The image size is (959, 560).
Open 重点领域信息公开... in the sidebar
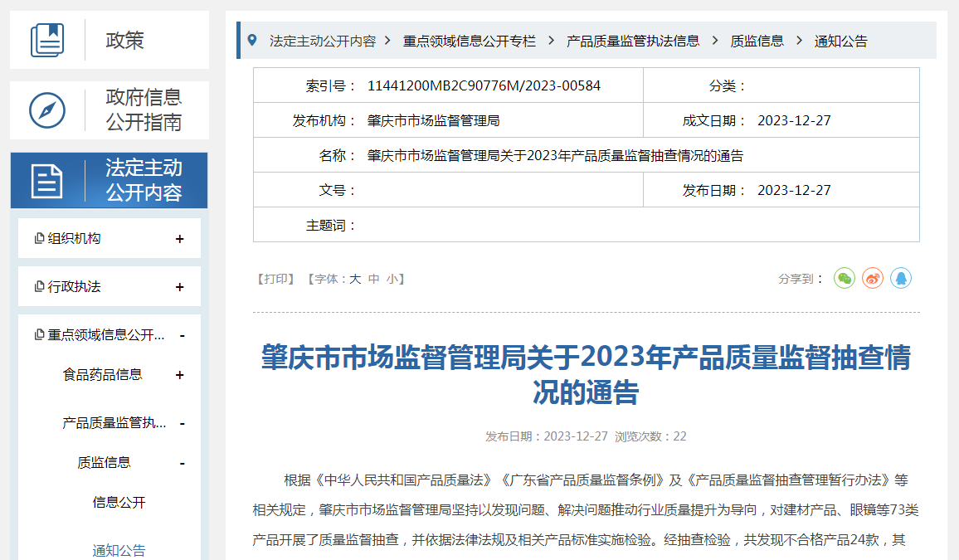click(106, 335)
